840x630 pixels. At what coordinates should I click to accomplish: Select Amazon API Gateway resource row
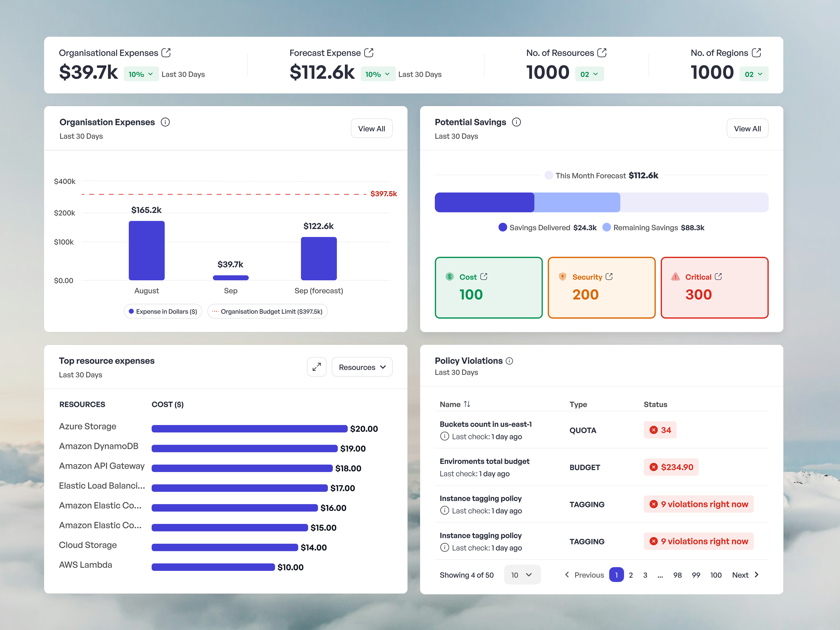point(210,468)
